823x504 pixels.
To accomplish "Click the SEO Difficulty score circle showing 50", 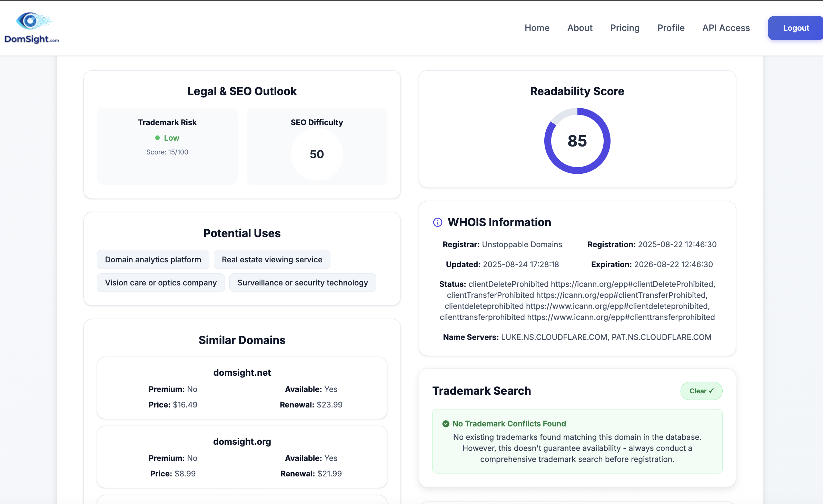I will coord(317,154).
